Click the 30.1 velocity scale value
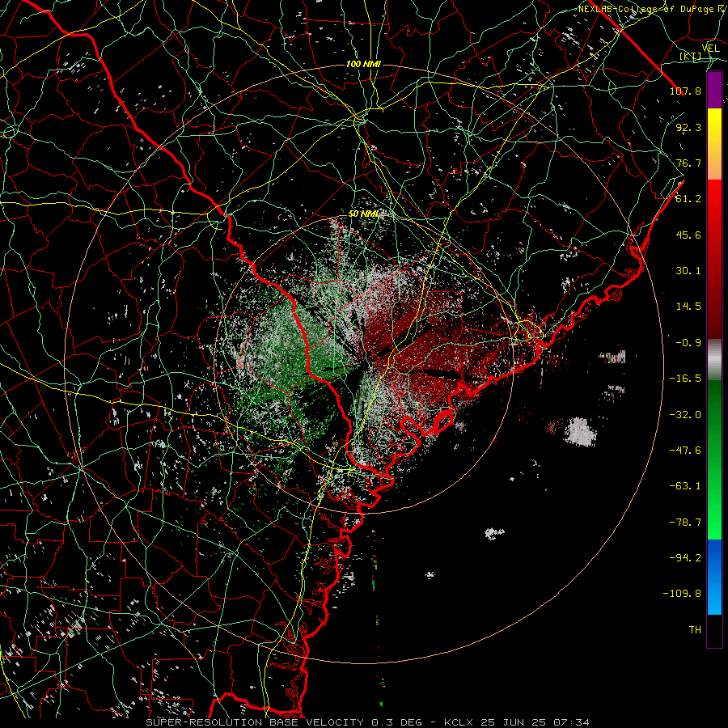This screenshot has height=728, width=728. 688,271
